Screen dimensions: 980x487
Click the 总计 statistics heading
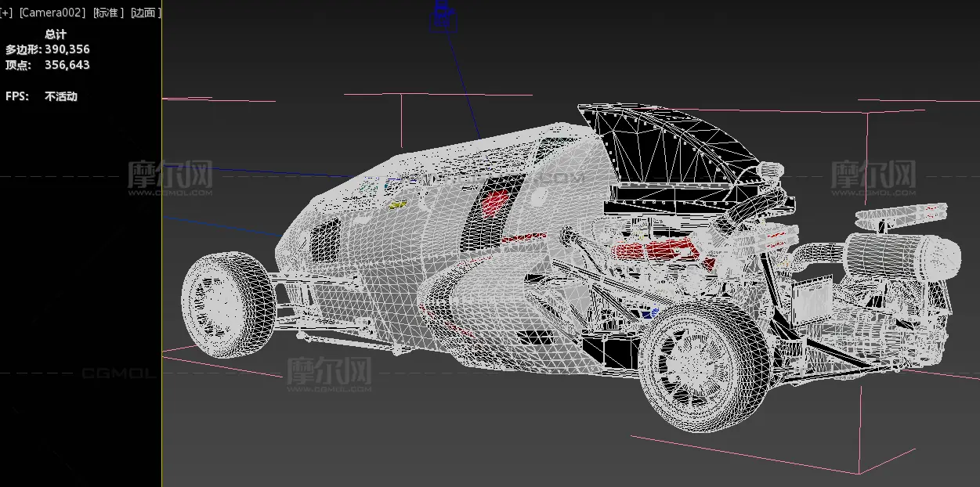(x=56, y=34)
